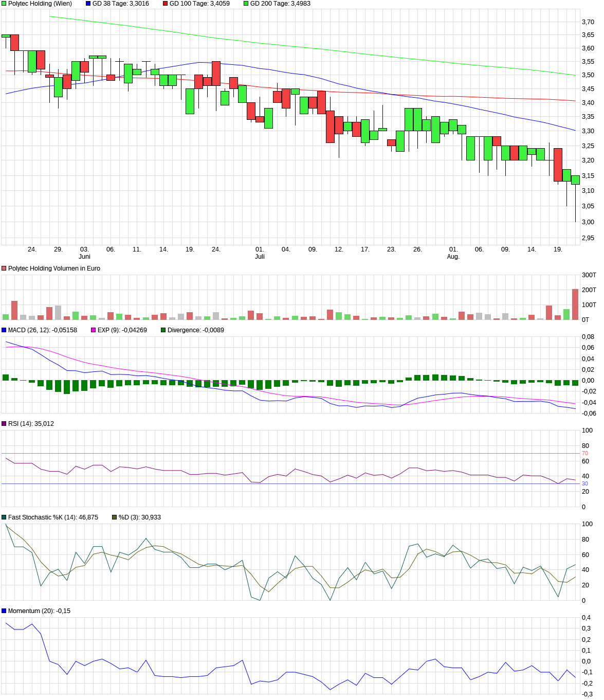Select the dark green Divergence legend icon
Image resolution: width=604 pixels, height=700 pixels.
coord(162,330)
